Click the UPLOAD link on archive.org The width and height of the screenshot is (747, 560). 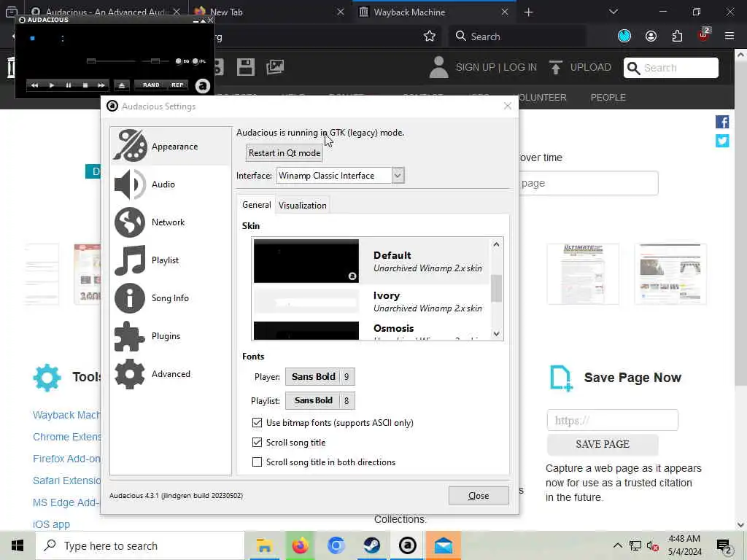[580, 67]
